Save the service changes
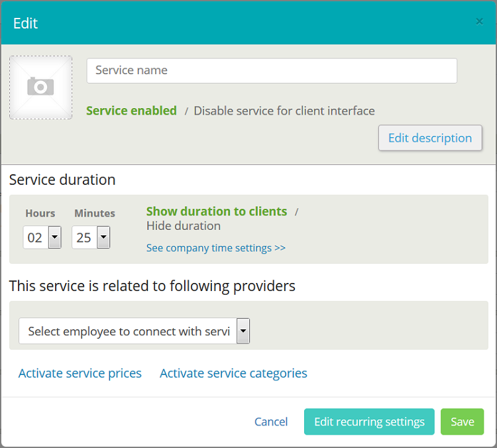The width and height of the screenshot is (497, 448). (x=462, y=422)
